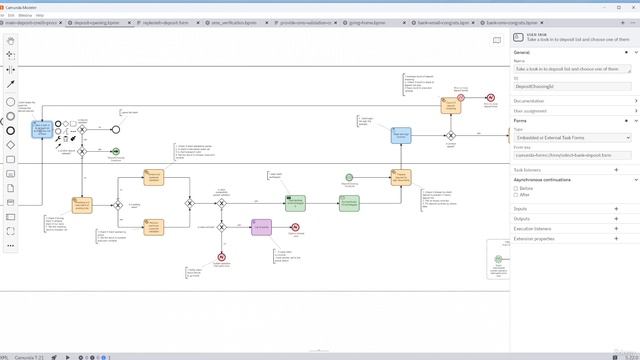This screenshot has width=640, height=360.
Task: Click version number 5.22.0 in status bar
Action: 631,358
